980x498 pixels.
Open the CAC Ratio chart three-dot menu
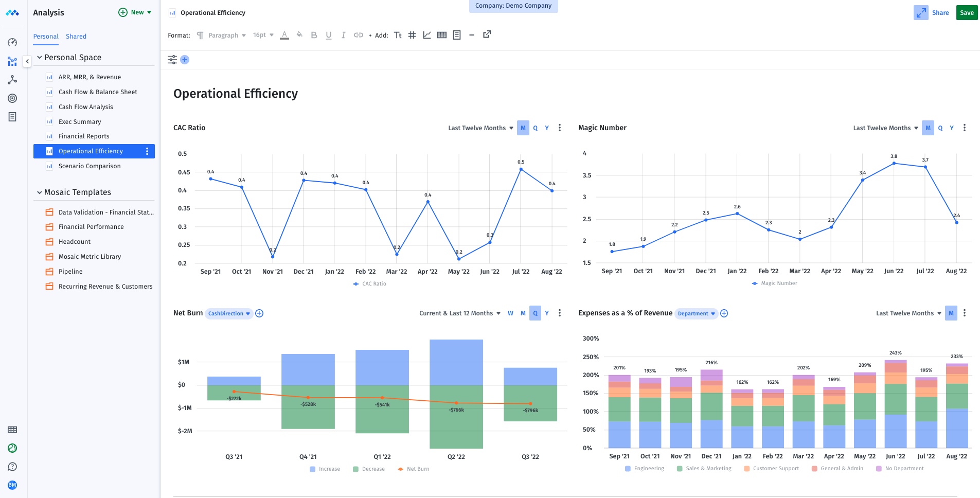point(560,128)
